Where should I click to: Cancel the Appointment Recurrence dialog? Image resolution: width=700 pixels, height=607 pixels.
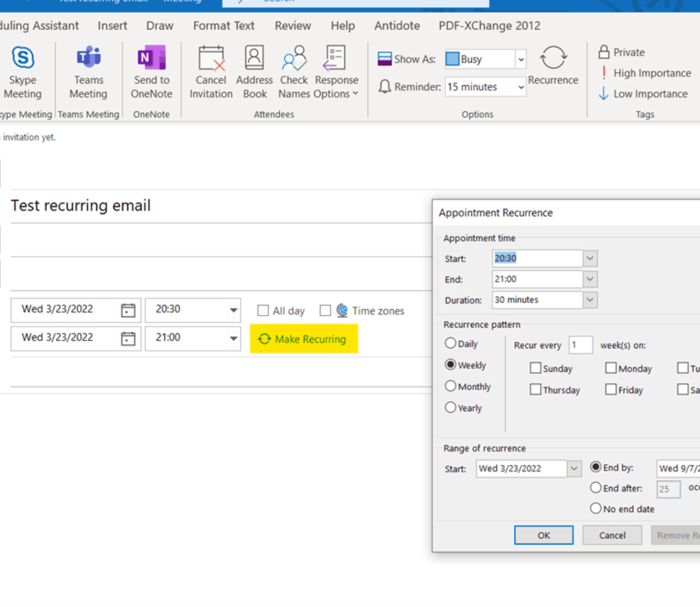612,535
